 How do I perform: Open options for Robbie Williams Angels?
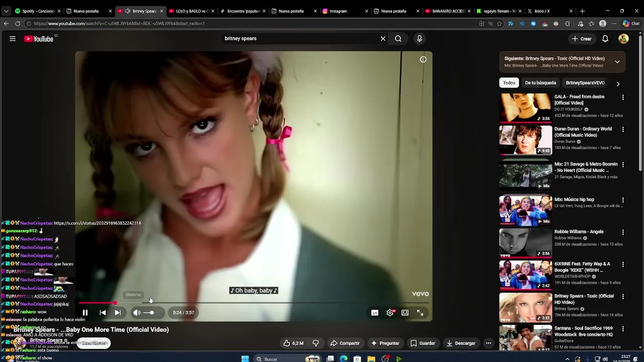tap(623, 232)
